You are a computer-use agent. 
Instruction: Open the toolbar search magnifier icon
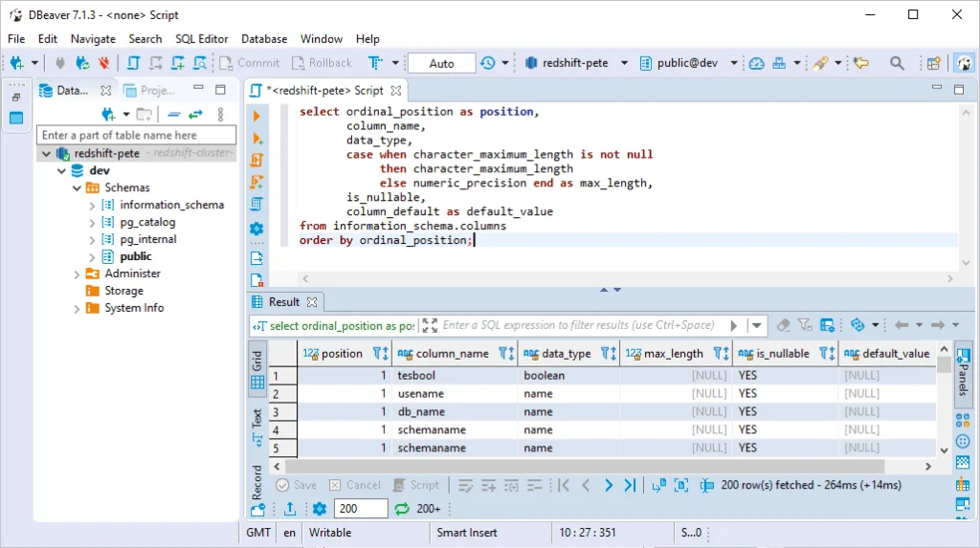pyautogui.click(x=897, y=63)
